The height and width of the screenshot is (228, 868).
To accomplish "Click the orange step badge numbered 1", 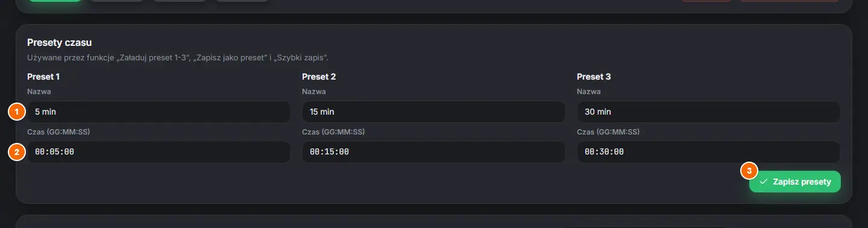I will click(17, 112).
